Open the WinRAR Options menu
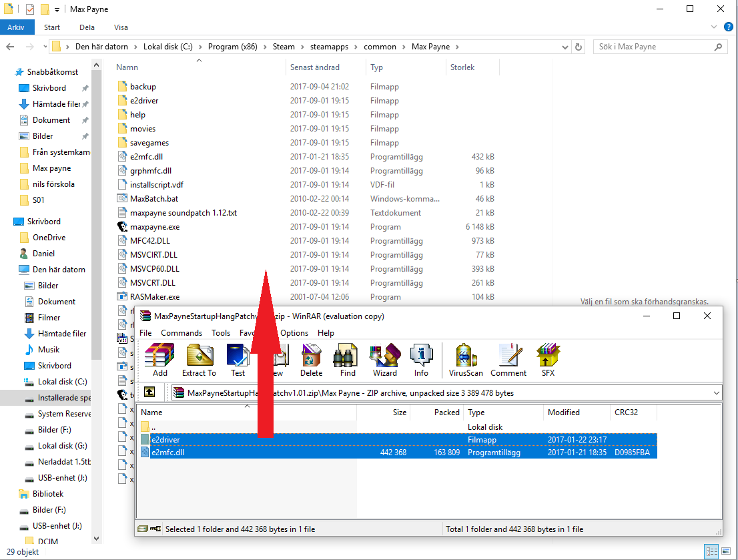 pyautogui.click(x=294, y=332)
